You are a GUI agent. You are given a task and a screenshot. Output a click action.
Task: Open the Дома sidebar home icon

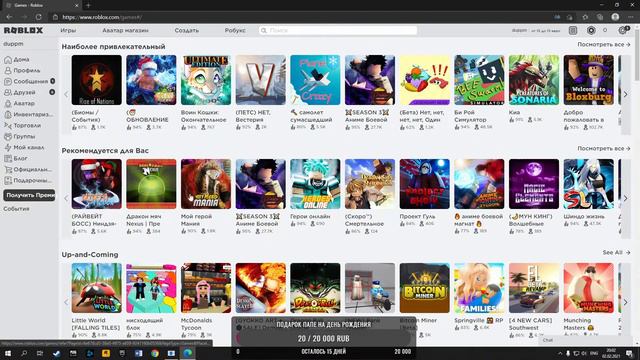8,60
